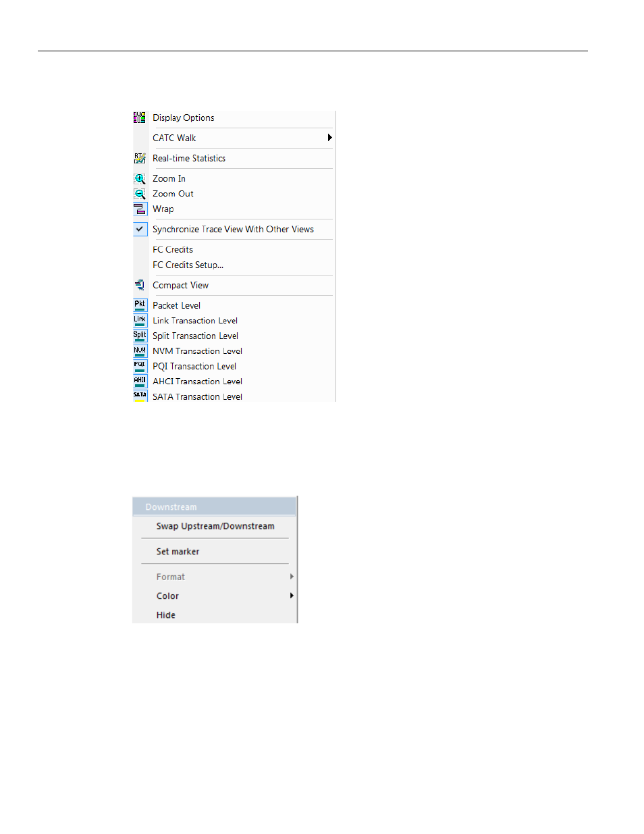Choose Set marker from context menu
The image size is (644, 834).
[178, 552]
